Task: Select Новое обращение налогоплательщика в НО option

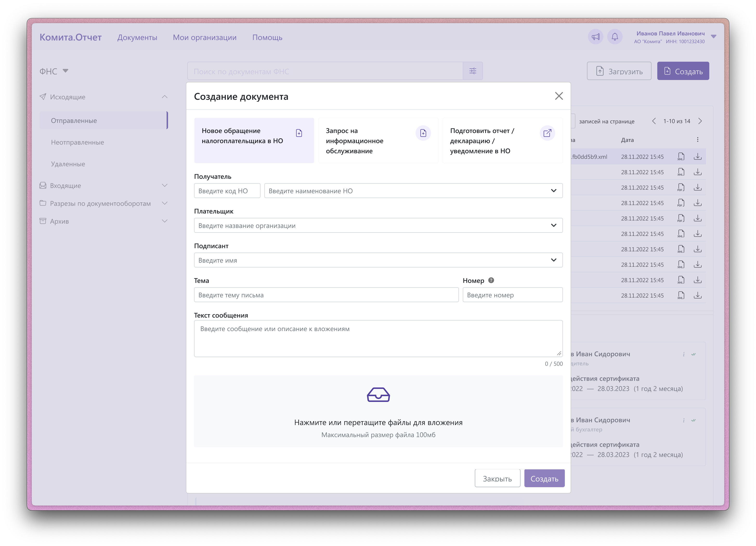Action: pyautogui.click(x=254, y=140)
